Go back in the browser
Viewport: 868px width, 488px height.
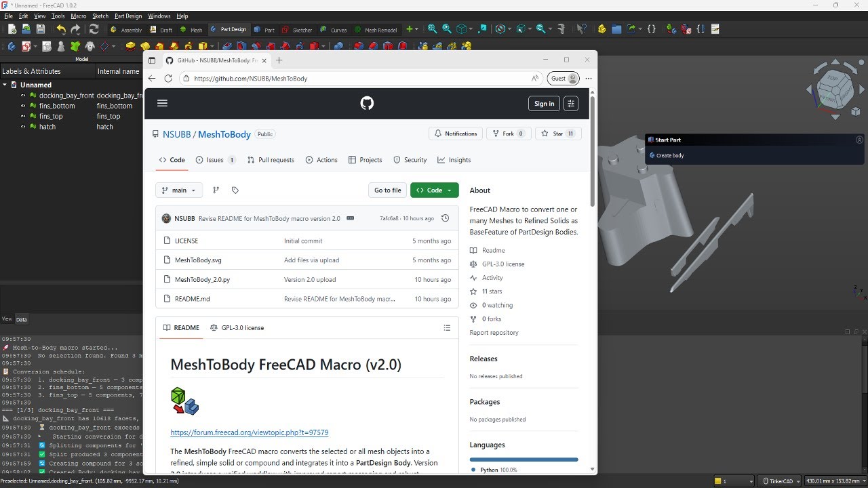[152, 79]
